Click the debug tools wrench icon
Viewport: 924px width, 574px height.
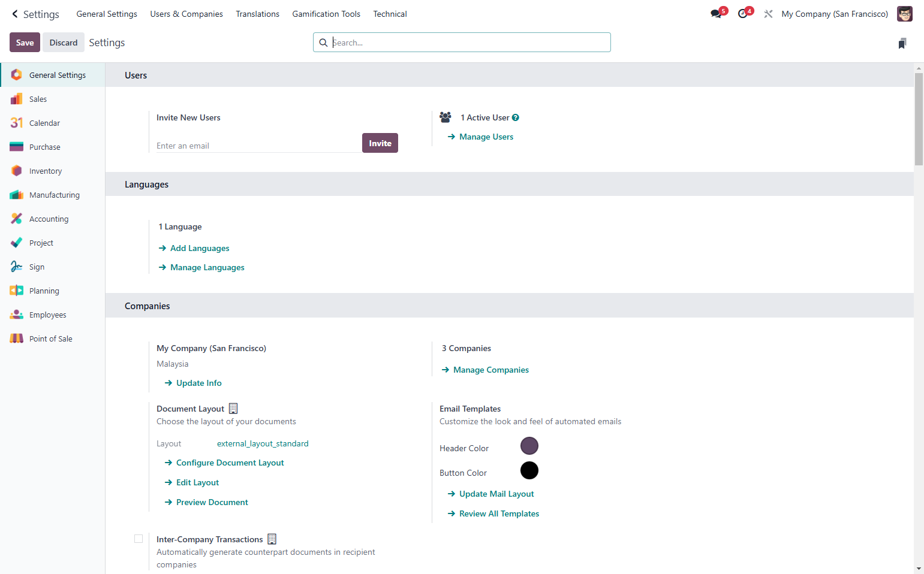(x=768, y=14)
